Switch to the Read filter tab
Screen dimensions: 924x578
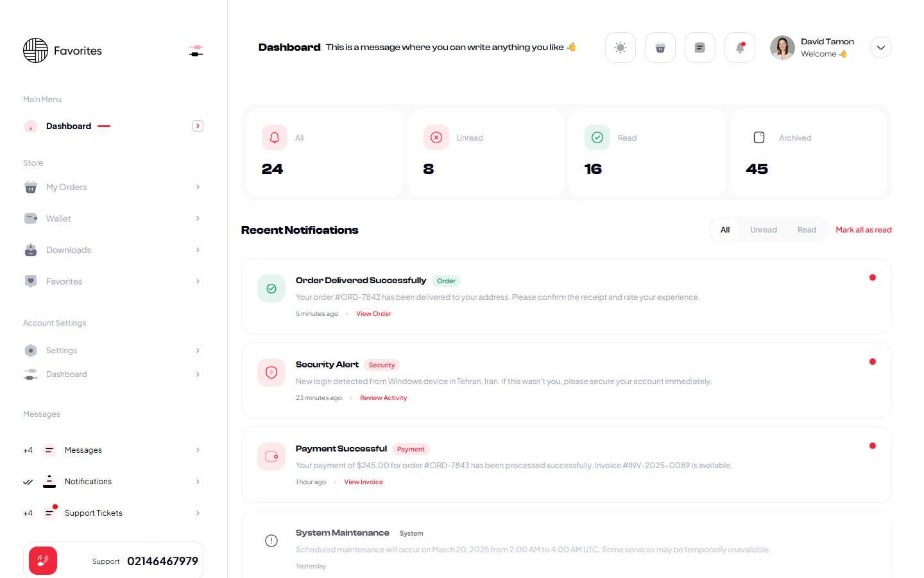pyautogui.click(x=807, y=230)
